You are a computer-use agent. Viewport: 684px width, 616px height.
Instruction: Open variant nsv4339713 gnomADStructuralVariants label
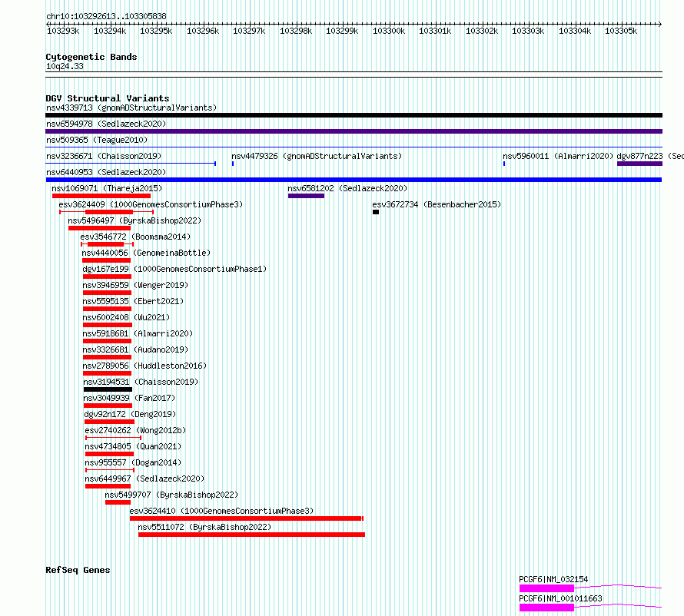click(x=131, y=108)
